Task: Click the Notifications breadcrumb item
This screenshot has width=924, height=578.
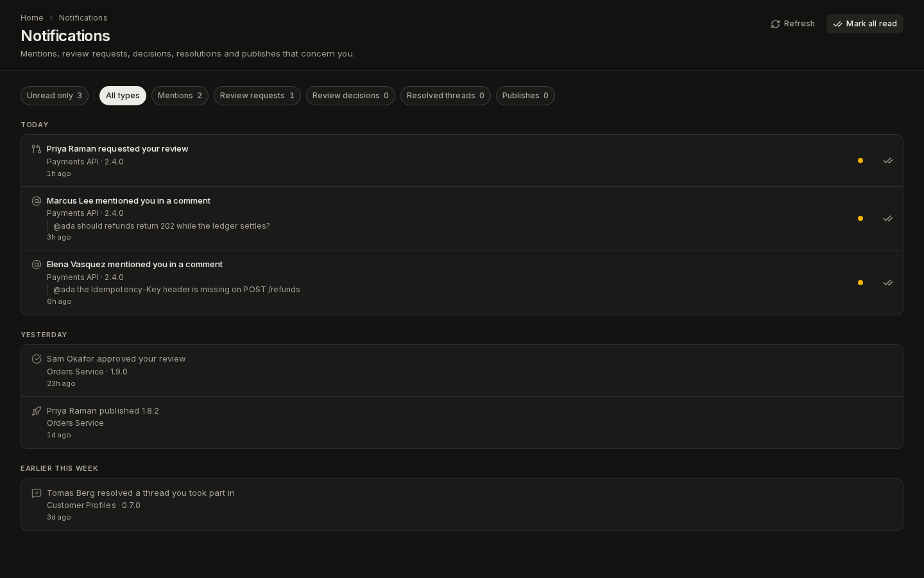Action: click(x=83, y=18)
